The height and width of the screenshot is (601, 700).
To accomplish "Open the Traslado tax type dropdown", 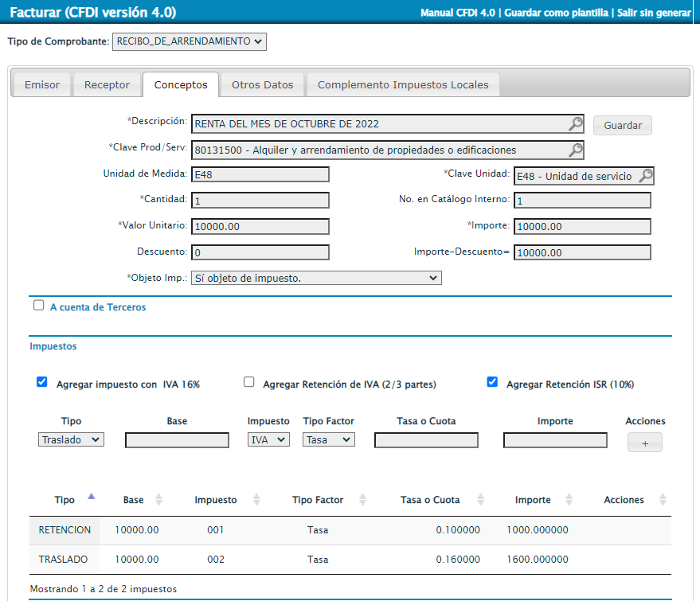I will click(x=71, y=439).
